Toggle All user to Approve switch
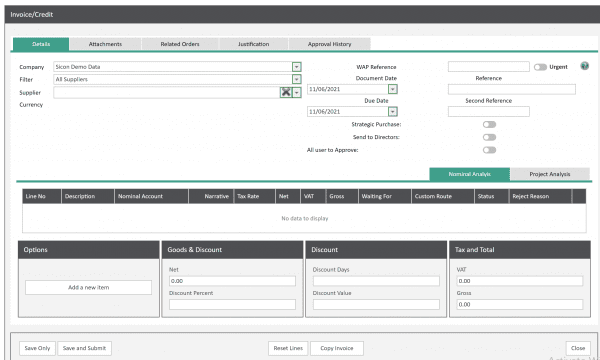Image resolution: width=600 pixels, height=360 pixels. click(489, 150)
